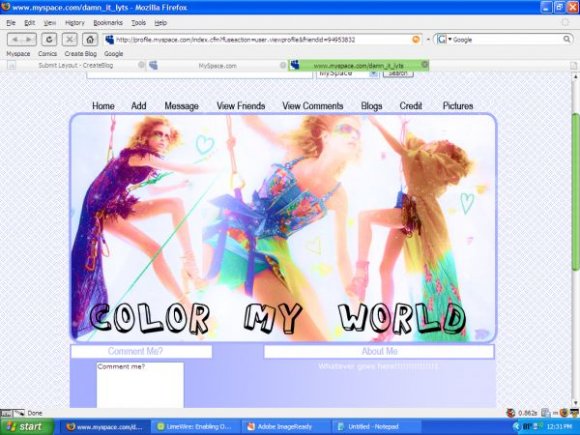The image size is (580, 435).
Task: Click the search magnifier in the Google box
Action: 567,39
